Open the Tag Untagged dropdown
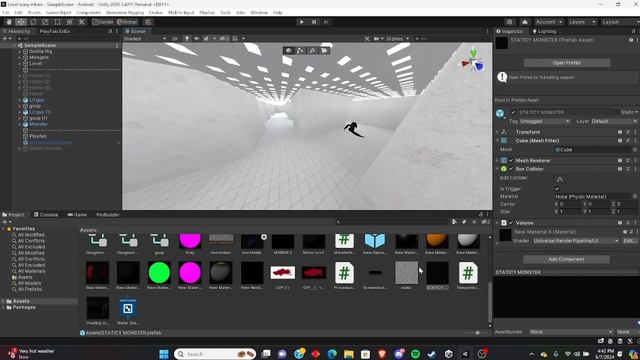The height and width of the screenshot is (360, 640). click(x=545, y=122)
